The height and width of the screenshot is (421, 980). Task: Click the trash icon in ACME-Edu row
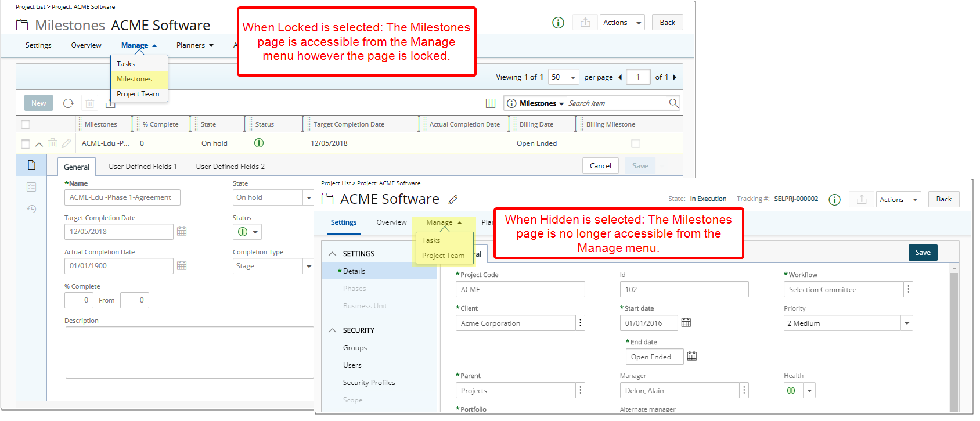point(53,143)
